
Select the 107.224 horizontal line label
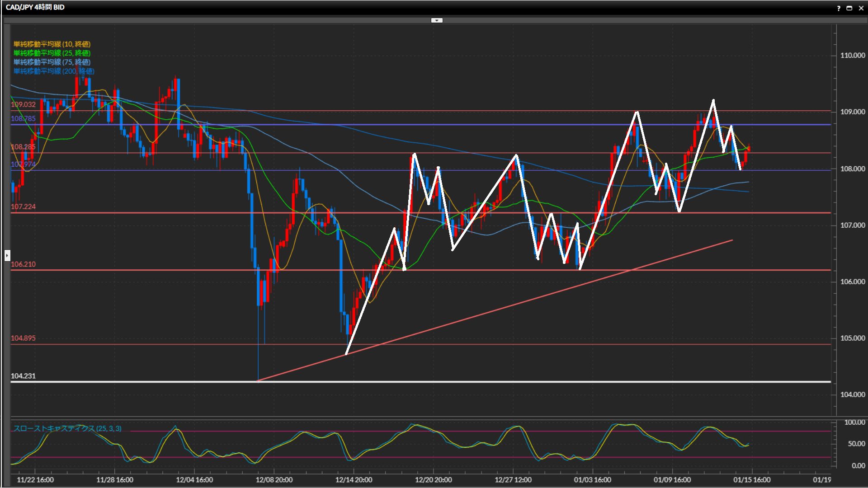pyautogui.click(x=23, y=206)
